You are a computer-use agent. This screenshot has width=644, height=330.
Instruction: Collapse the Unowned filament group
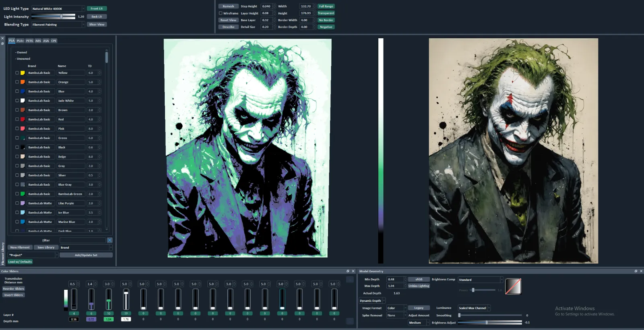[22, 59]
